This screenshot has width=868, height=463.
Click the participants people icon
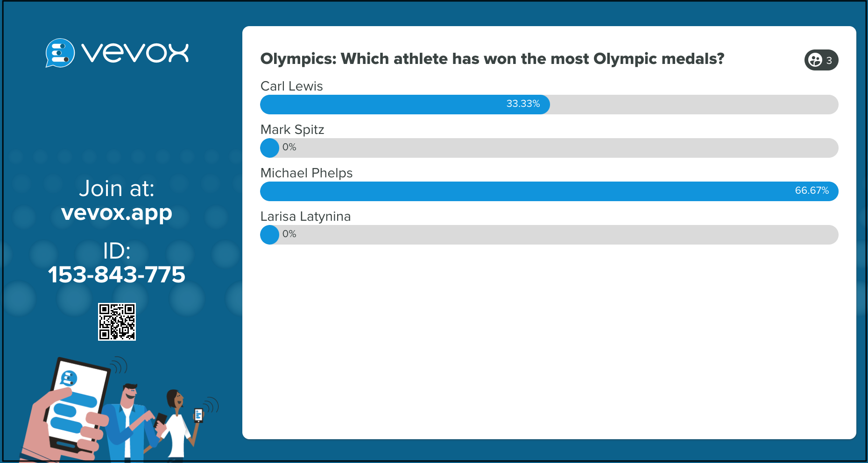coord(816,60)
